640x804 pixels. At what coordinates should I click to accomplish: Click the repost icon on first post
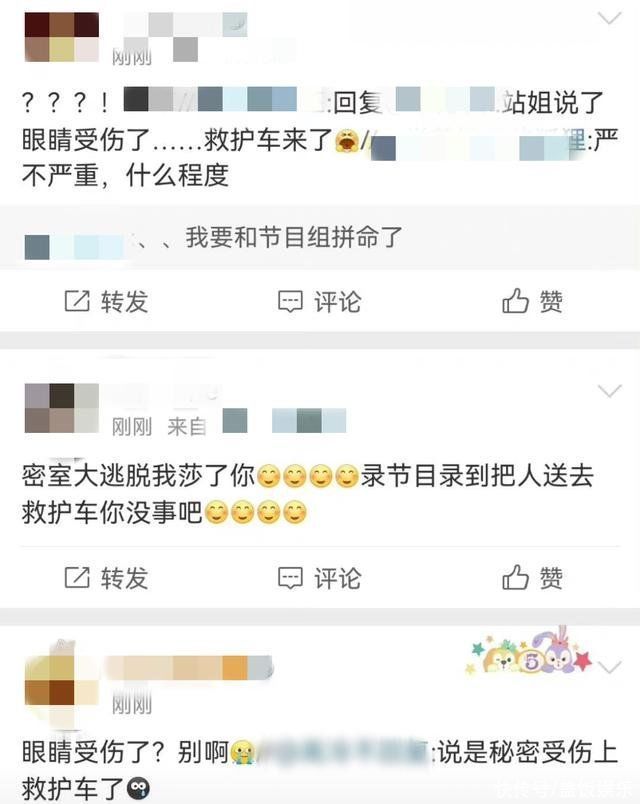[x=77, y=301]
